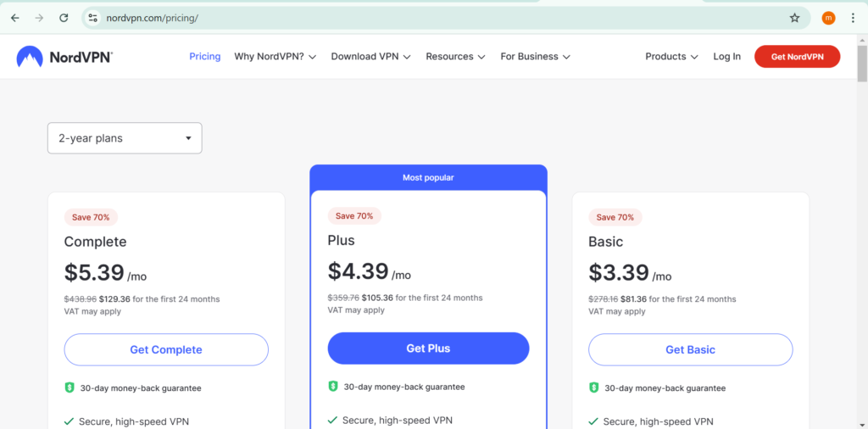Click the Most popular banner
Screen dimensions: 868x429
coord(428,178)
